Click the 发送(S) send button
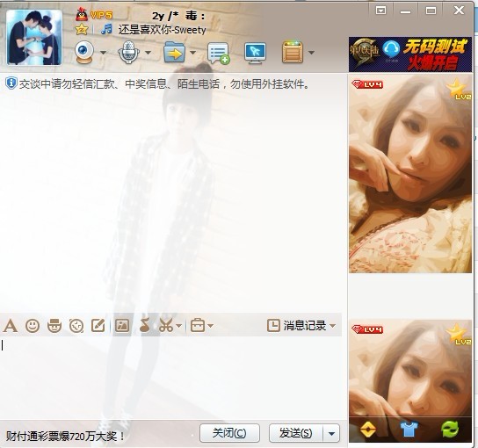The width and height of the screenshot is (478, 448). 296,433
